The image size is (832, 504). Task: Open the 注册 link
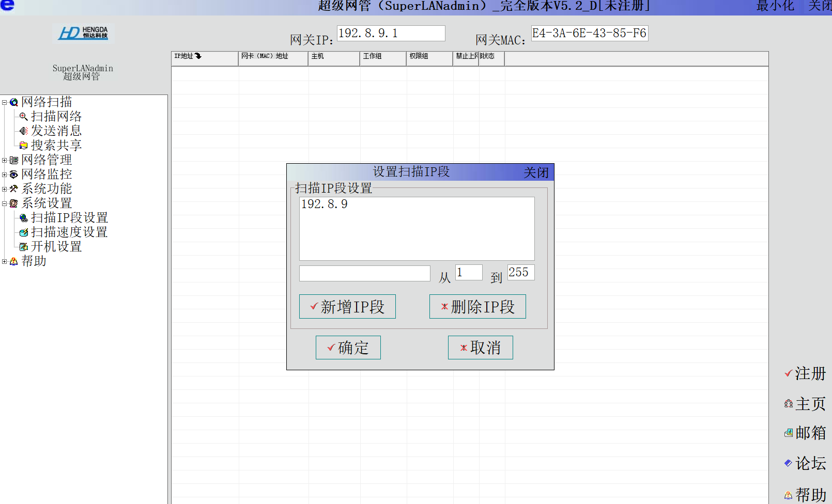810,373
